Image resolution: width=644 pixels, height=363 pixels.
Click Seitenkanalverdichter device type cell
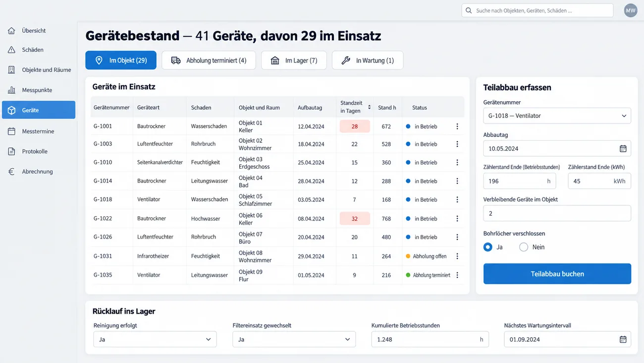coord(160,163)
